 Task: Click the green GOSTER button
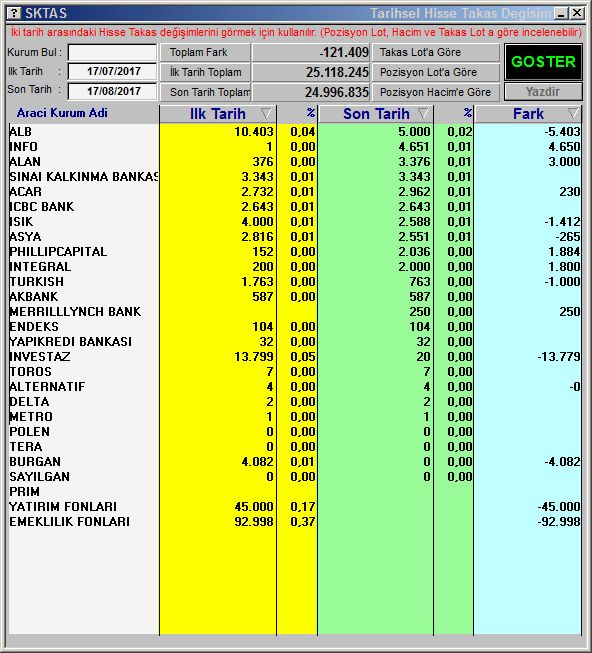click(x=543, y=62)
